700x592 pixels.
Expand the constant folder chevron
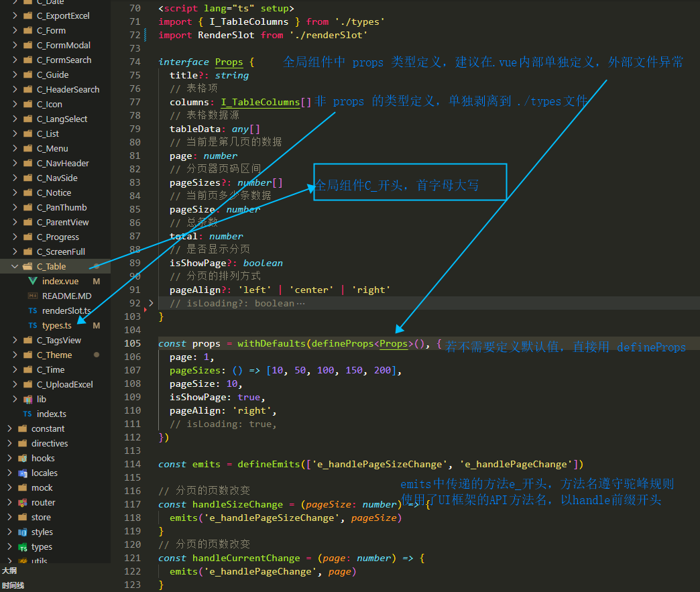[9, 428]
